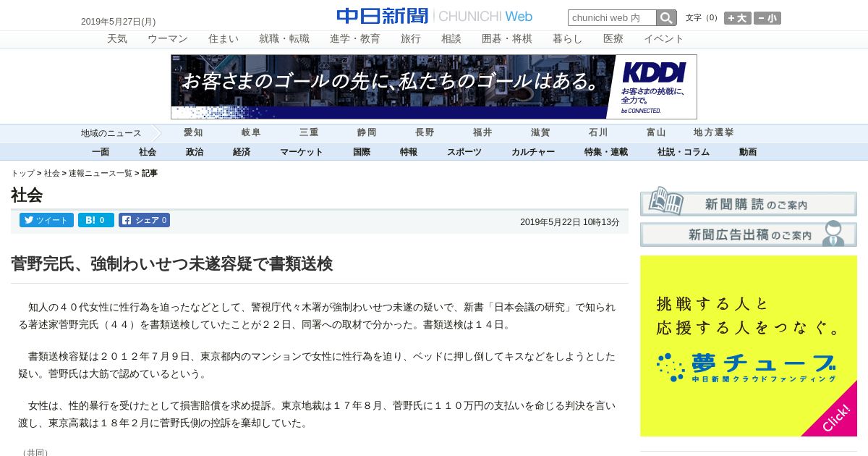Click the article headline 菅野完氏、強制わいせつ未遂容疑で書類送検
Image resolution: width=868 pixels, height=456 pixels.
171,263
